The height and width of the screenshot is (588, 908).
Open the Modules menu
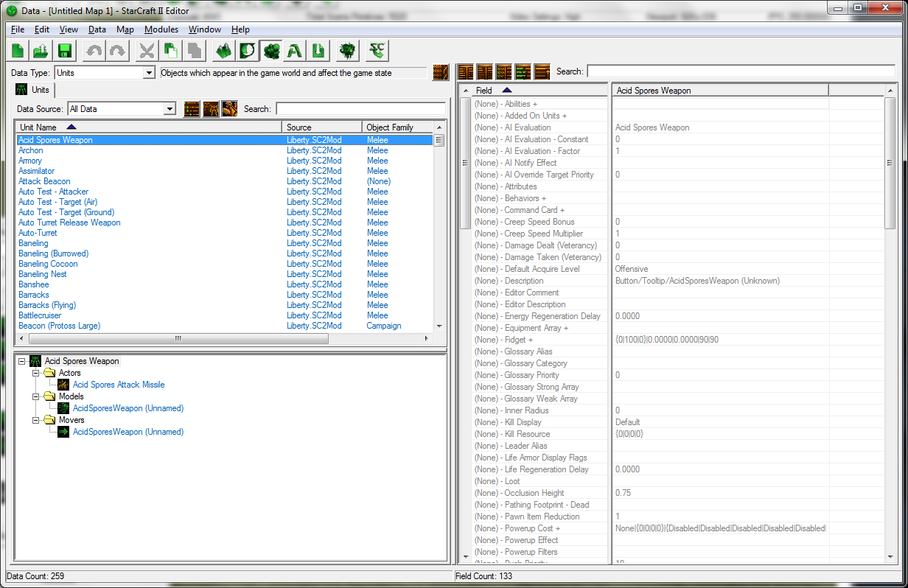[x=161, y=29]
